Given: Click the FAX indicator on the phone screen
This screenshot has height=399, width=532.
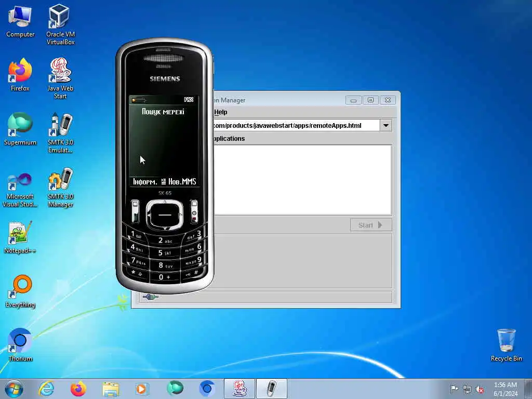Looking at the screenshot, I should (x=189, y=99).
